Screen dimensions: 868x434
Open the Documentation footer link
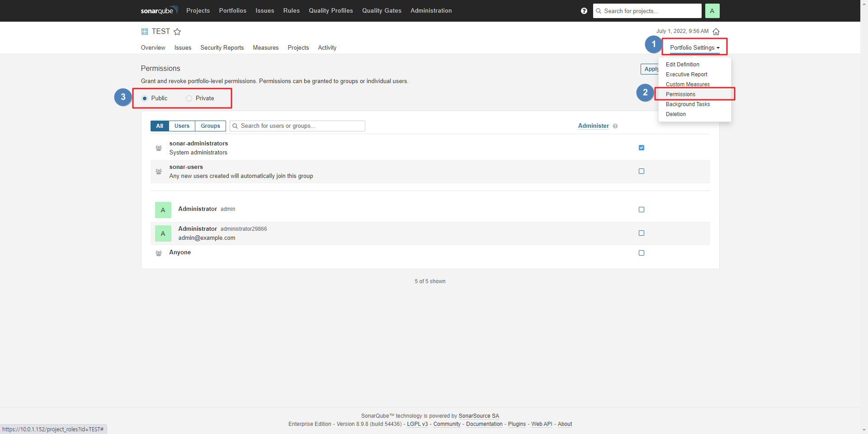484,424
